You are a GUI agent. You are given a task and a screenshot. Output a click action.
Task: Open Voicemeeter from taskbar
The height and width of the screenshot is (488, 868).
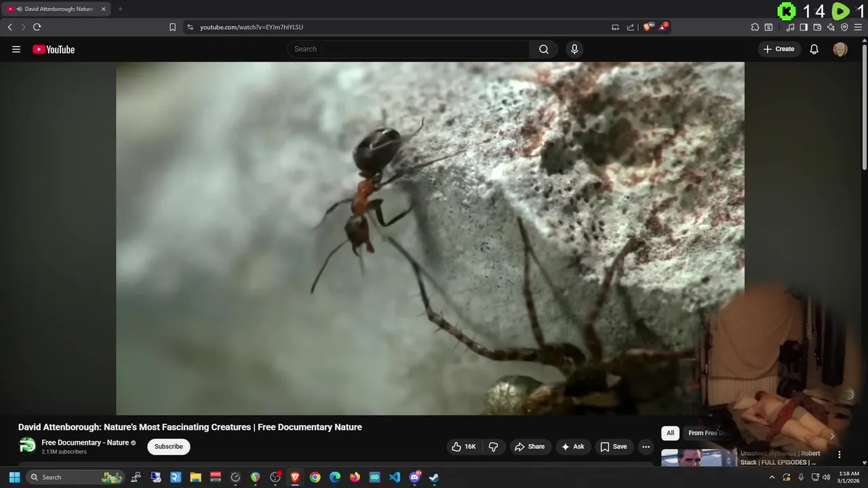[x=216, y=477]
